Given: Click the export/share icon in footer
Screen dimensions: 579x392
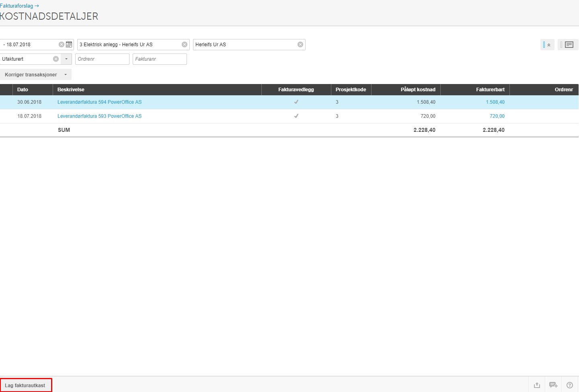Looking at the screenshot, I should coord(537,385).
